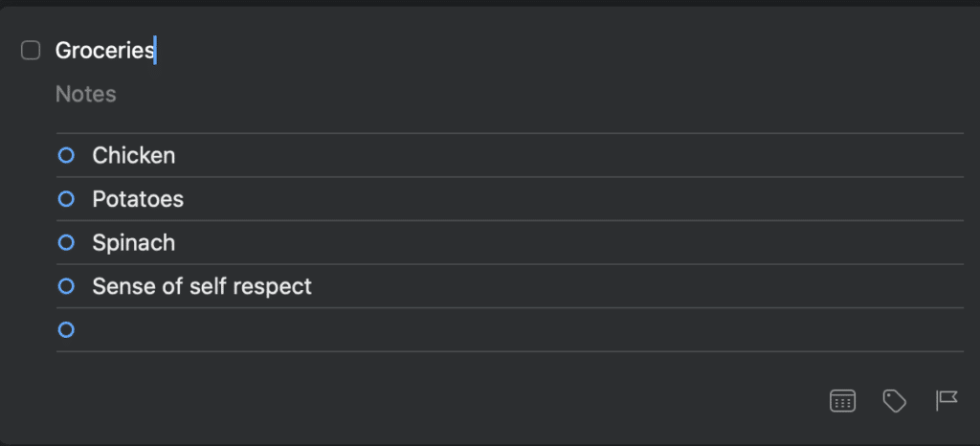Click the flag icon to set deadline

(947, 400)
